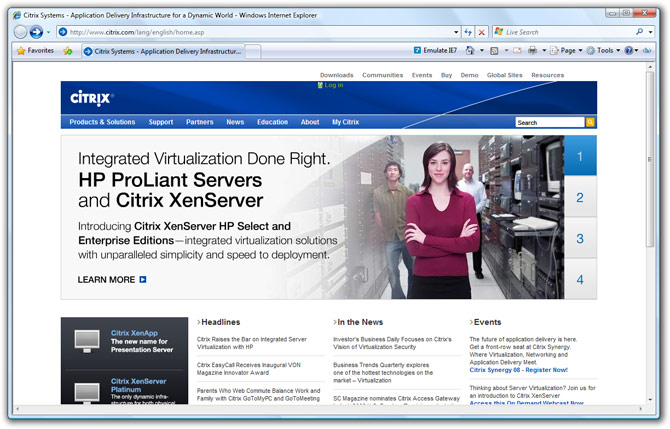This screenshot has width=670, height=429.
Task: Click the browser Forward arrow button
Action: (x=36, y=32)
